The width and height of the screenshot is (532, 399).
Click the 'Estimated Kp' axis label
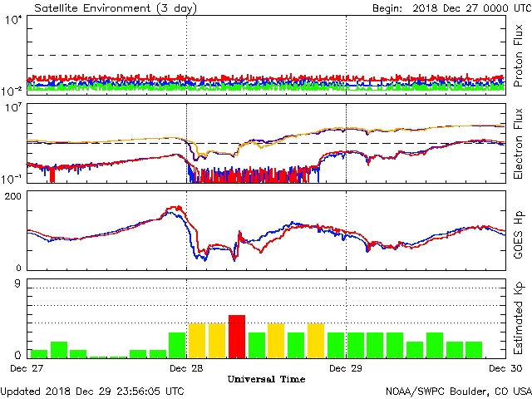pos(518,318)
